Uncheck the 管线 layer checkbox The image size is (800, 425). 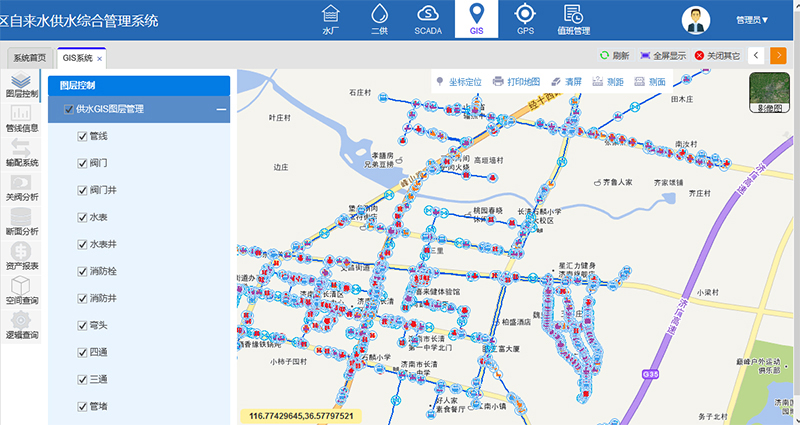pyautogui.click(x=83, y=136)
